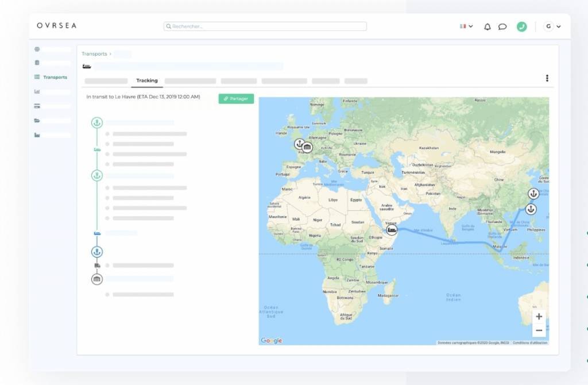
Task: Open the clipboard icon in the sidebar
Action: (x=37, y=63)
